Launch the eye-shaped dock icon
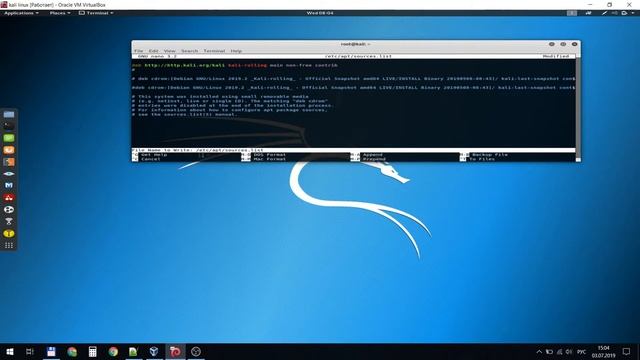The height and width of the screenshot is (360, 640). [x=9, y=173]
